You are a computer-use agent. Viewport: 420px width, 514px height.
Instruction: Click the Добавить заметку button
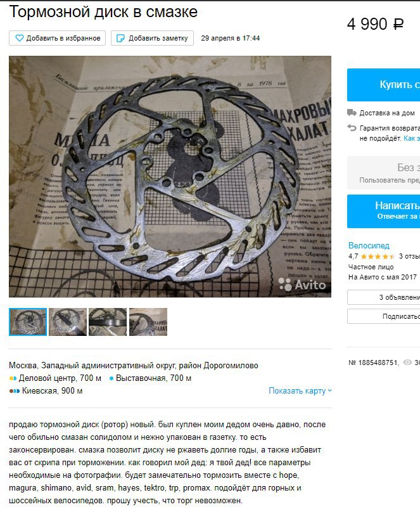pos(152,38)
